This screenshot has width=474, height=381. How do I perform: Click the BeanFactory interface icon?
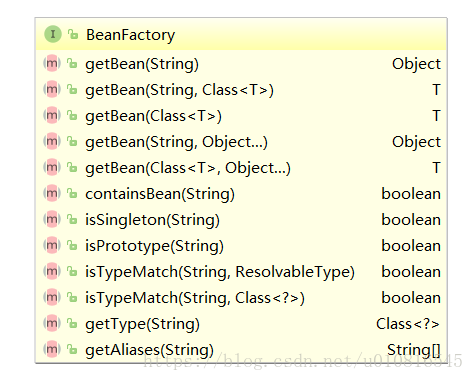pos(53,34)
